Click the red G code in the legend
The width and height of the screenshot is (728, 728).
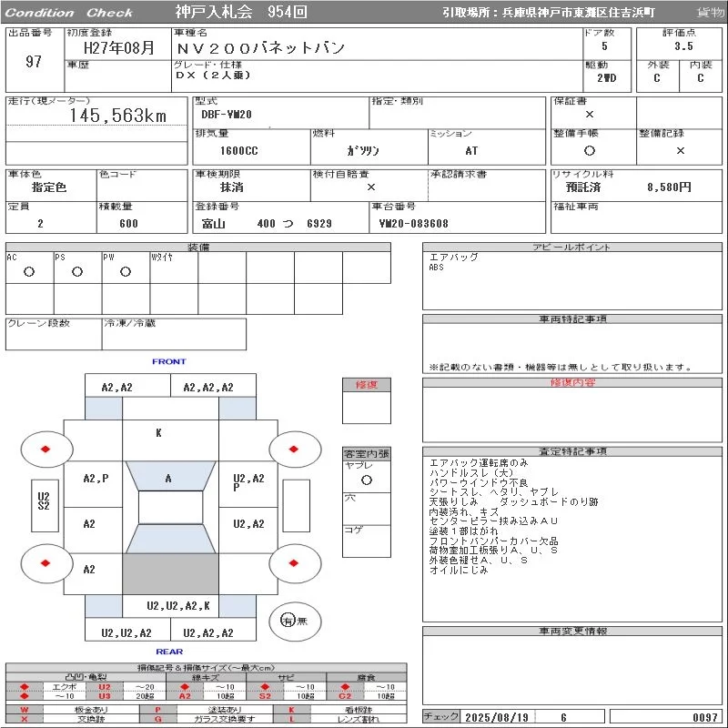pyautogui.click(x=157, y=719)
